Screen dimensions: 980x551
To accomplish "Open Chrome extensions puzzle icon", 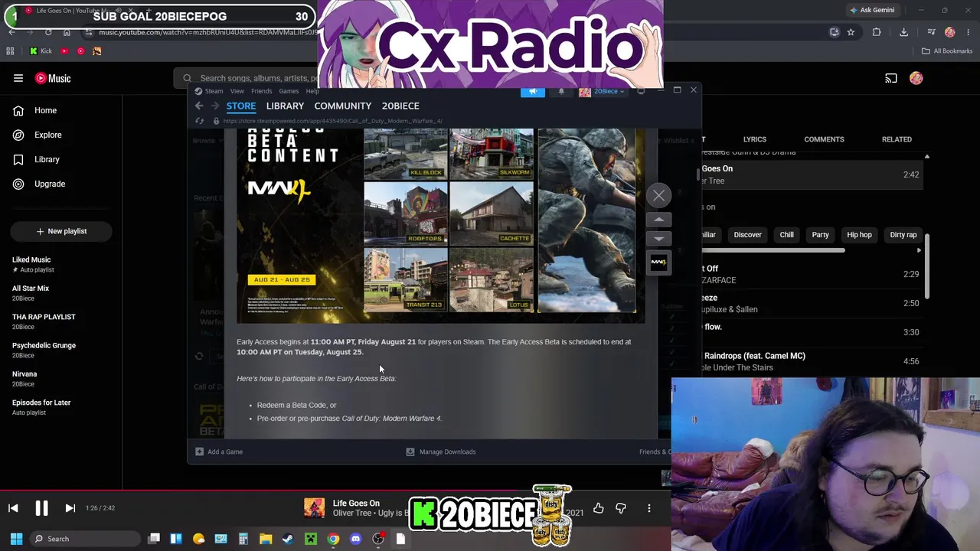I will point(877,32).
